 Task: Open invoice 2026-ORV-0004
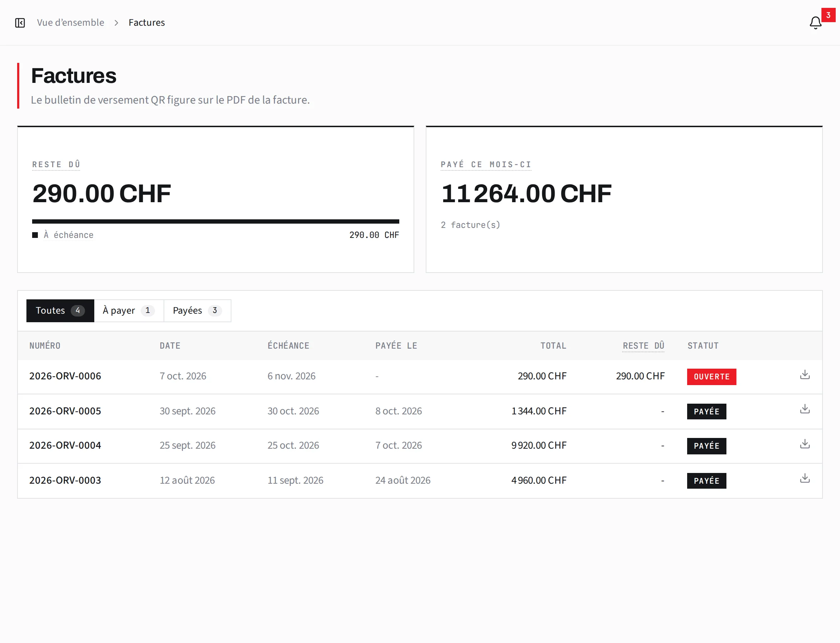[65, 445]
